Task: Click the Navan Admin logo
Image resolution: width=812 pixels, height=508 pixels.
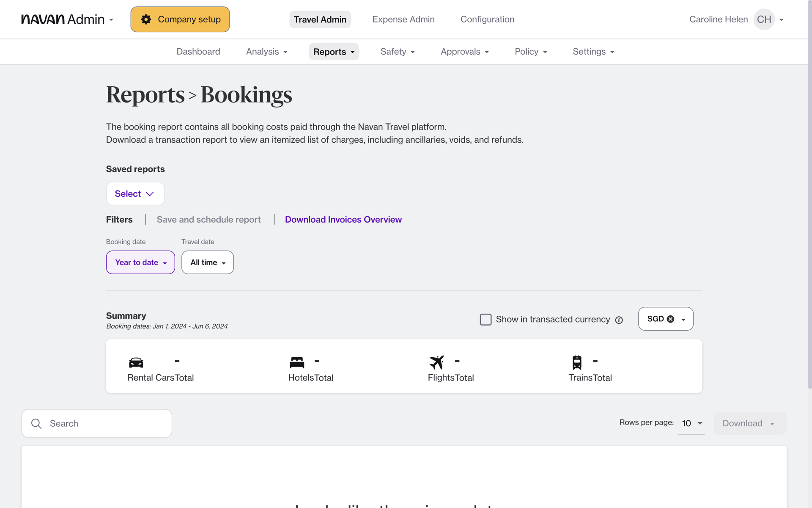Action: (63, 19)
